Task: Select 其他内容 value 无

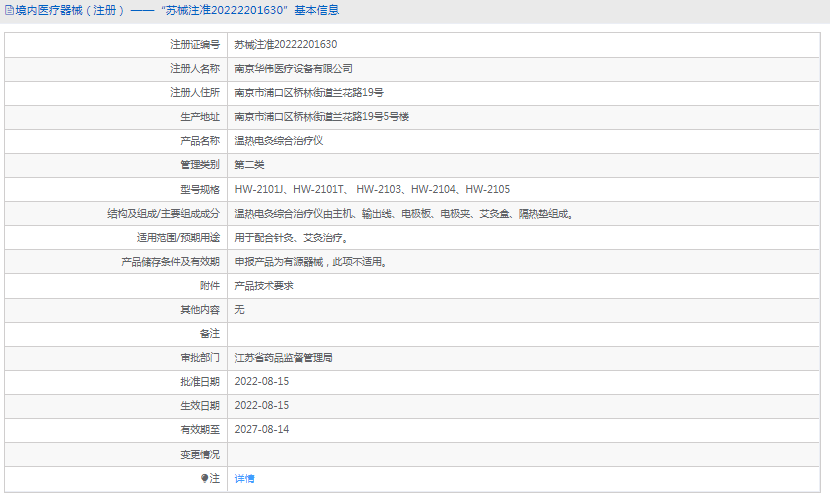Action: click(x=239, y=310)
